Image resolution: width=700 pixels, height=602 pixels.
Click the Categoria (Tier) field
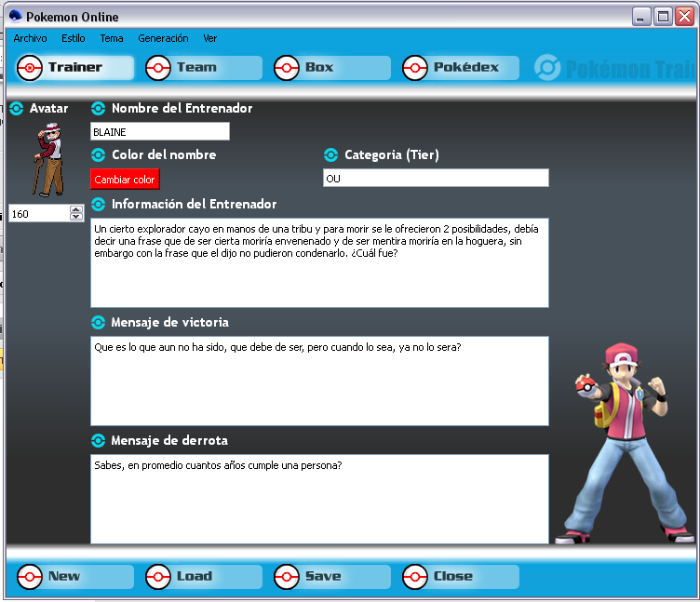point(436,178)
